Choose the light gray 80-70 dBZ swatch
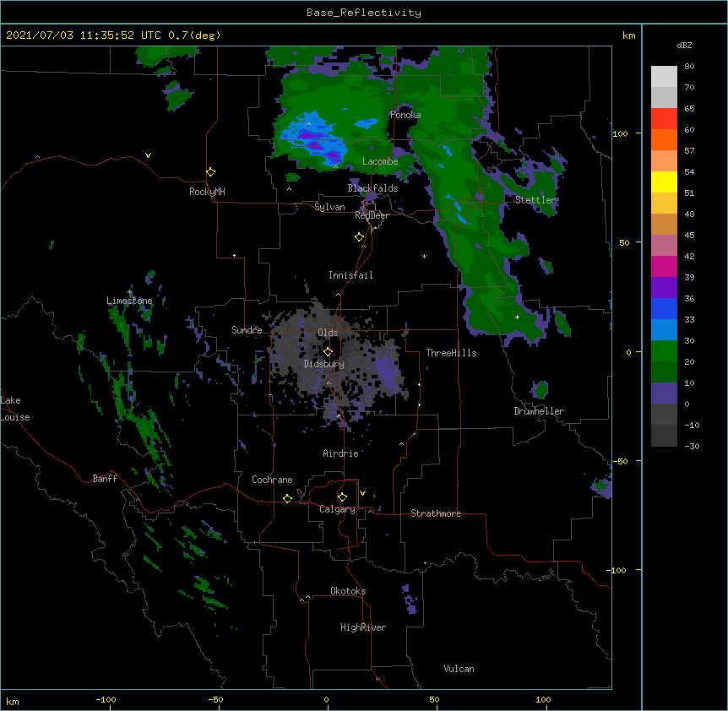The width and height of the screenshot is (728, 711). coord(664,77)
